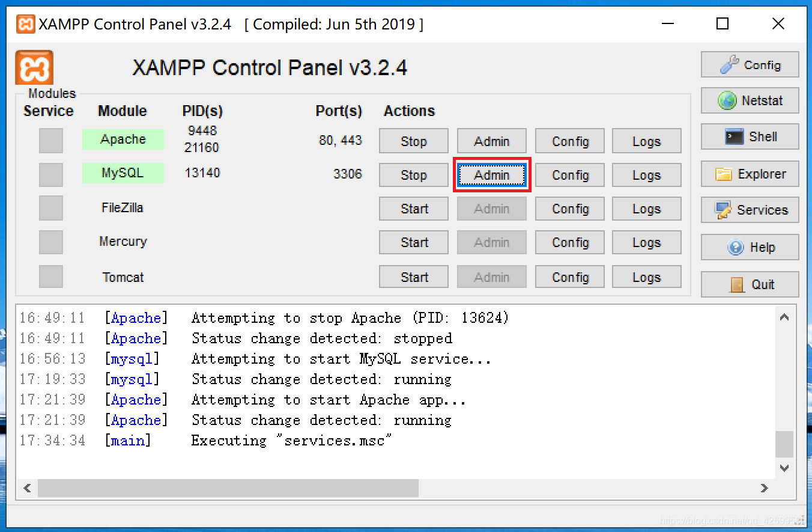812x532 pixels.
Task: Open the Tomcat Config menu
Action: 570,277
